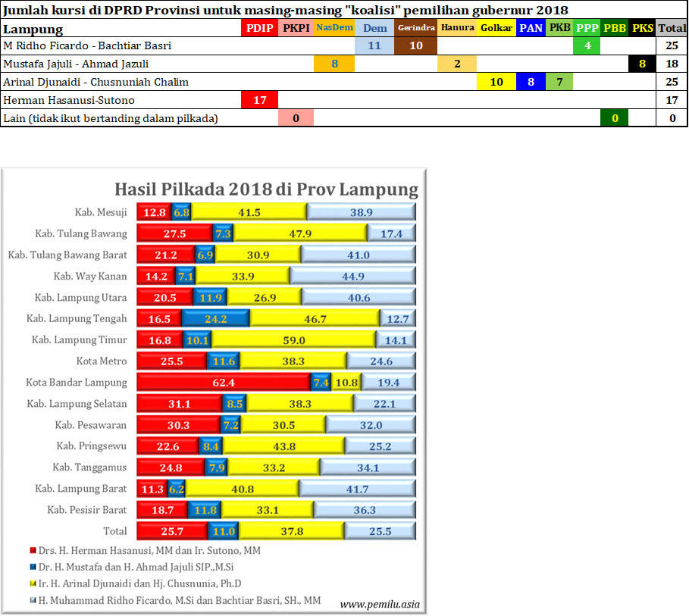Click yellow legend swatch for Arinal Djunaidi
This screenshot has height=616, width=689.
click(x=33, y=583)
